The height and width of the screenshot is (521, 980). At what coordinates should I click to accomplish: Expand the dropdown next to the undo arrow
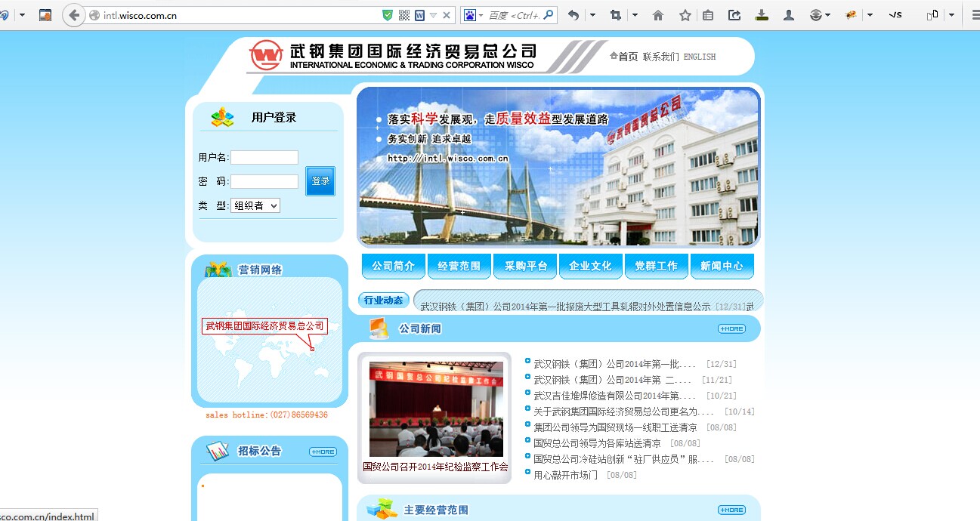tap(592, 15)
